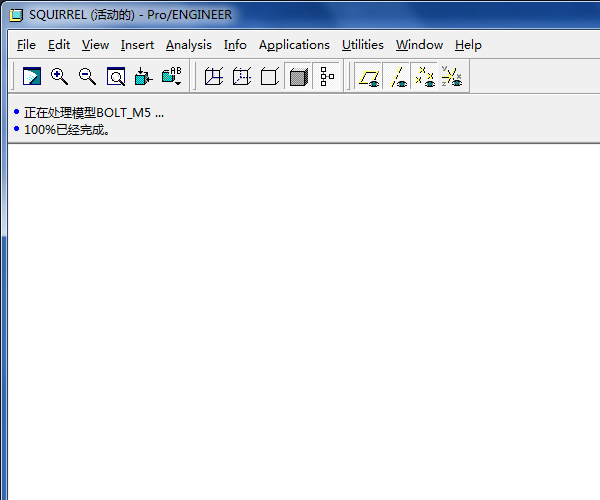This screenshot has height=500, width=600.
Task: Switch to Shaded display mode
Action: (x=298, y=76)
